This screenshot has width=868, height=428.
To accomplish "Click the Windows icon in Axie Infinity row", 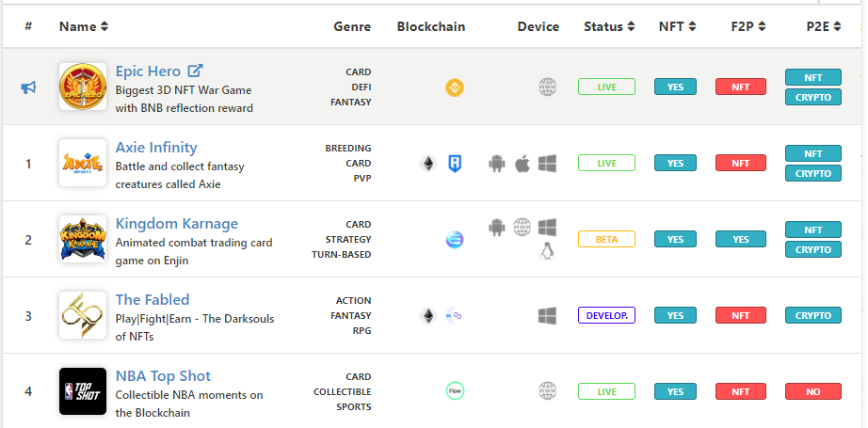I will [x=548, y=163].
